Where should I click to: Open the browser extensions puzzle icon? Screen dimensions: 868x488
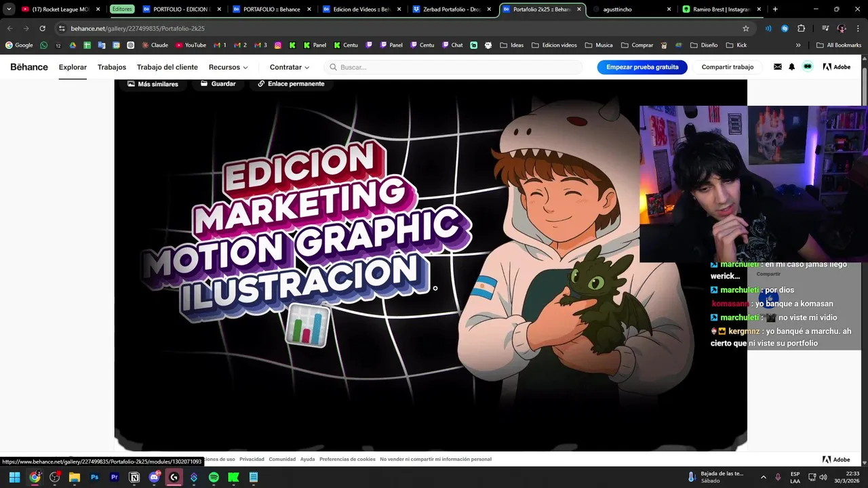[x=801, y=28]
